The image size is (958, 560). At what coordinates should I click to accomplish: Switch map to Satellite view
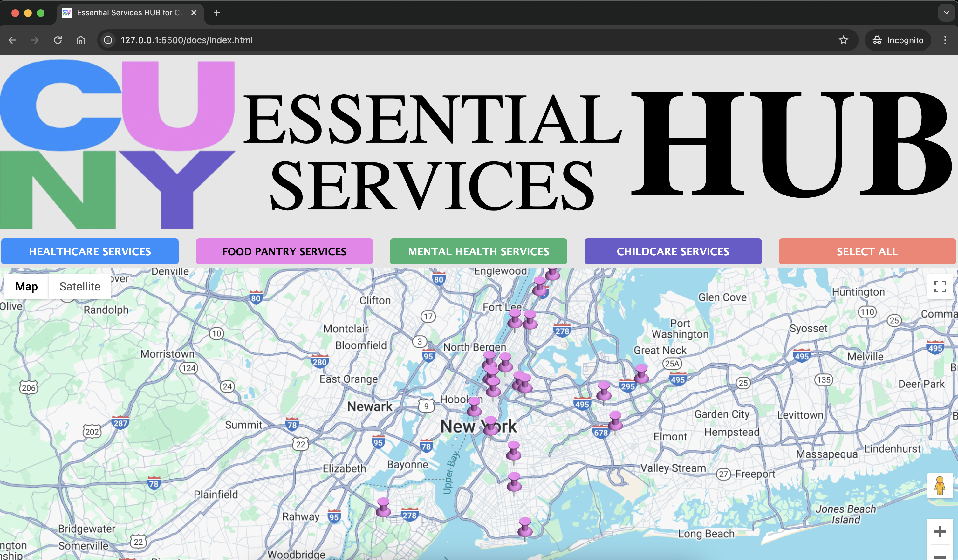[80, 286]
